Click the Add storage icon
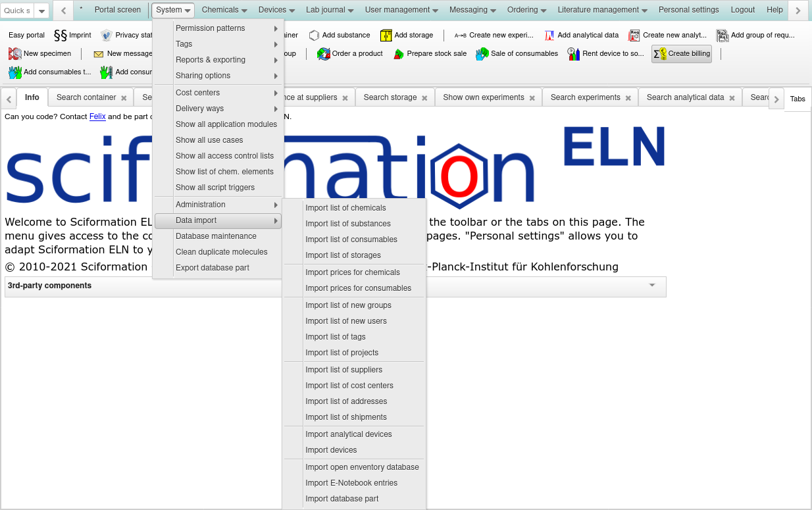The image size is (812, 510). [x=386, y=35]
